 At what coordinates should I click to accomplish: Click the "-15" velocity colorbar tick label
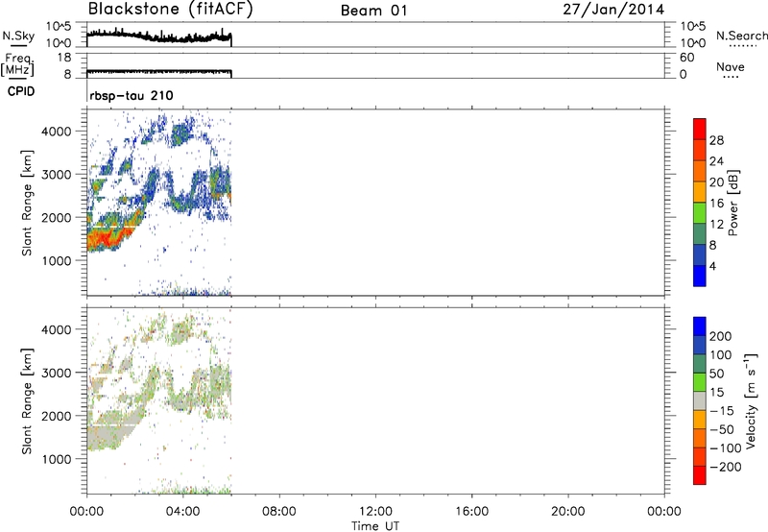pos(722,411)
